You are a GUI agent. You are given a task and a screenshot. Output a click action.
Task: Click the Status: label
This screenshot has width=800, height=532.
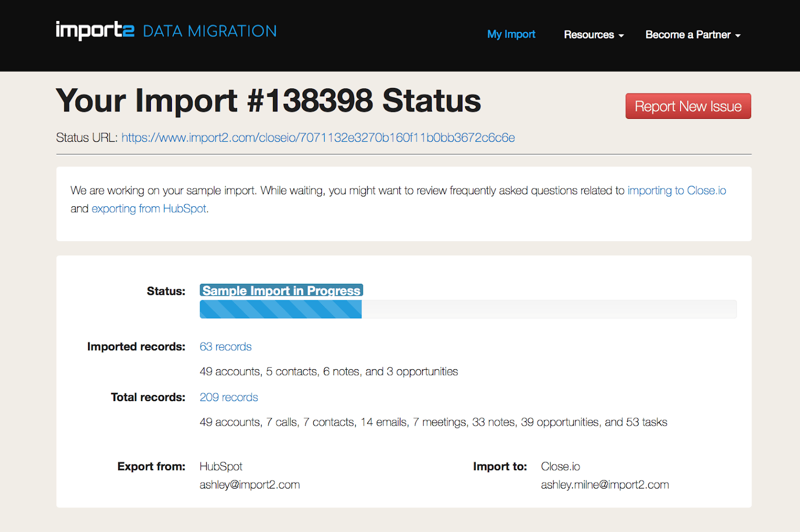[x=166, y=291]
